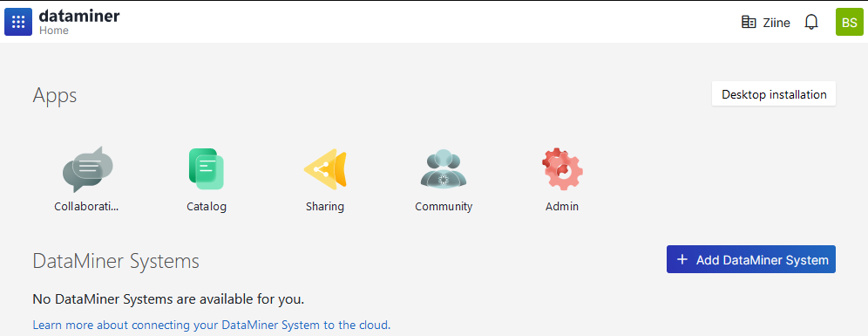This screenshot has height=336, width=868.
Task: Launch the Catalog app icon
Action: [206, 168]
